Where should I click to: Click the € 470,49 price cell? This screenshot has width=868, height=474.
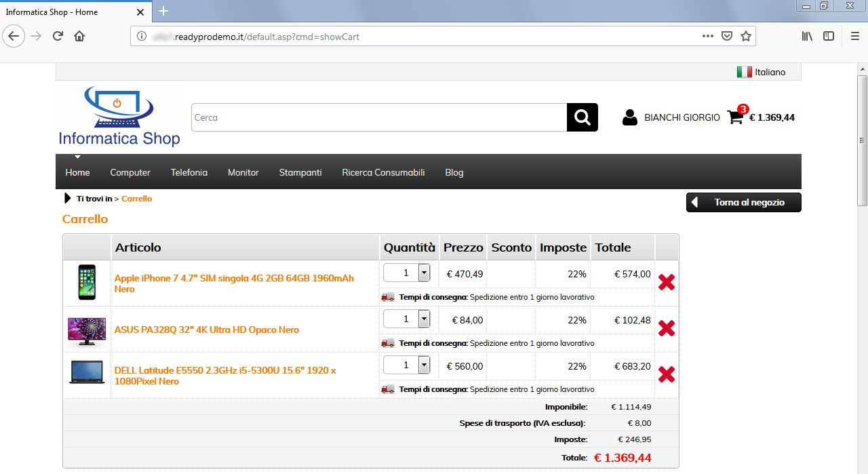(x=465, y=274)
